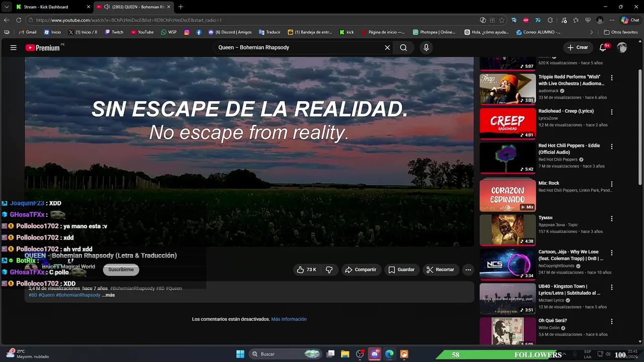The height and width of the screenshot is (362, 644).
Task: Open options for Trippie Redd video
Action: (612, 78)
